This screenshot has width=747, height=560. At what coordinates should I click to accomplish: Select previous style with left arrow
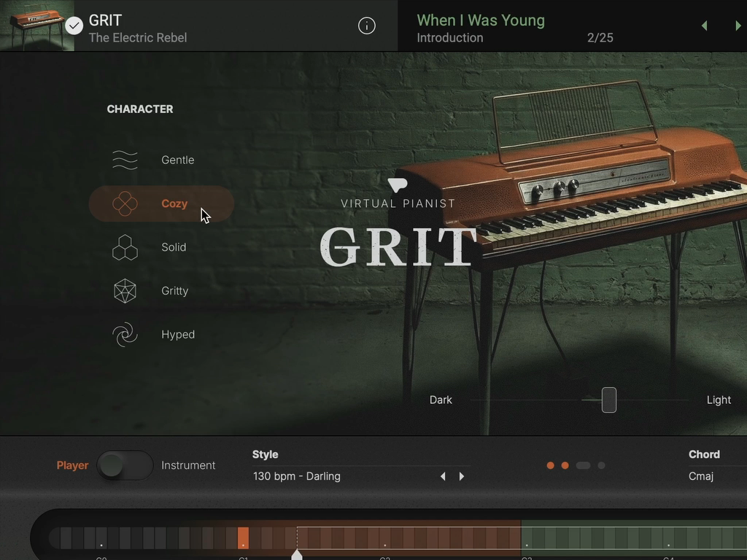tap(443, 476)
